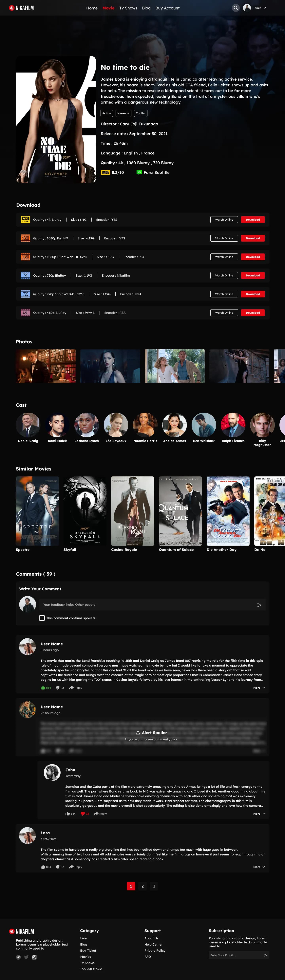Open the Private Policy footer link
The height and width of the screenshot is (980, 285).
155,950
